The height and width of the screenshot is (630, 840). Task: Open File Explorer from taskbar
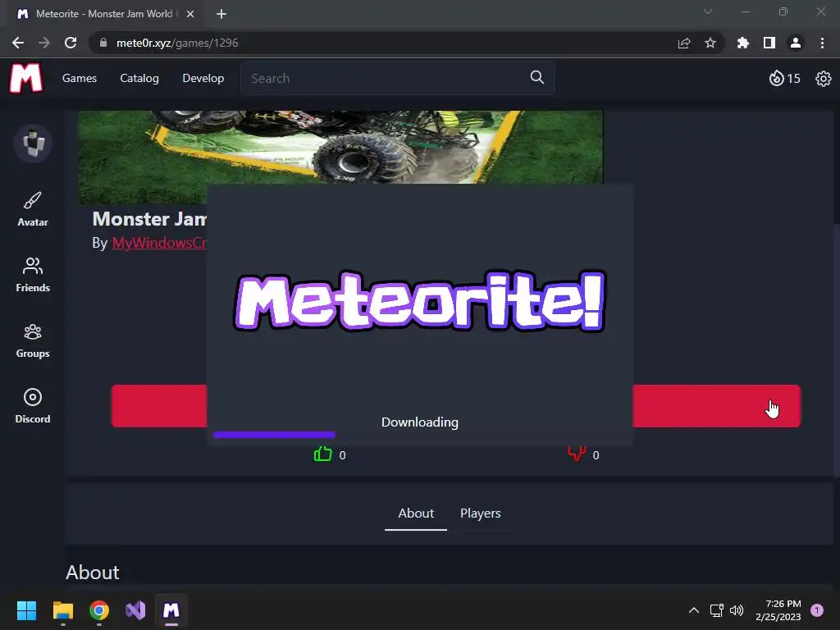[62, 610]
